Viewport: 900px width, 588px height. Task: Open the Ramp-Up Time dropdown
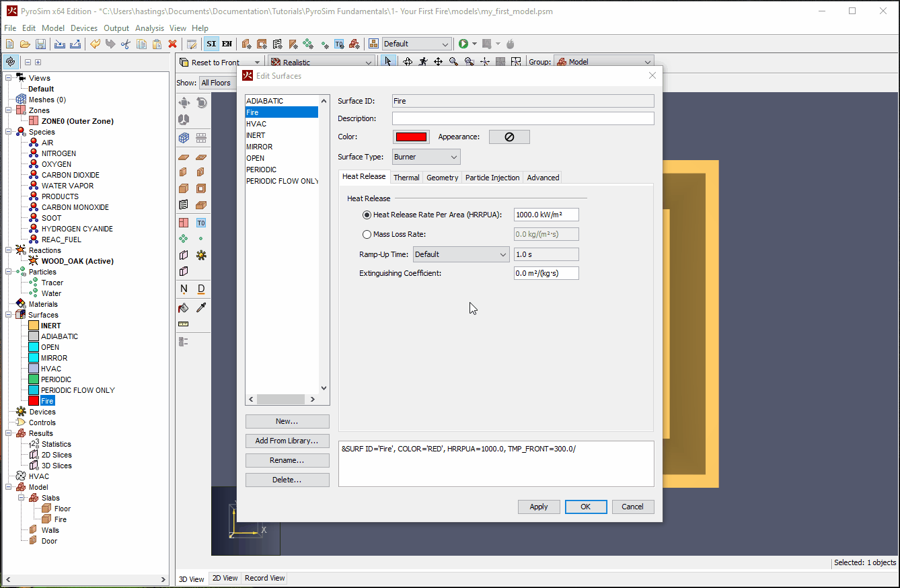(x=461, y=254)
